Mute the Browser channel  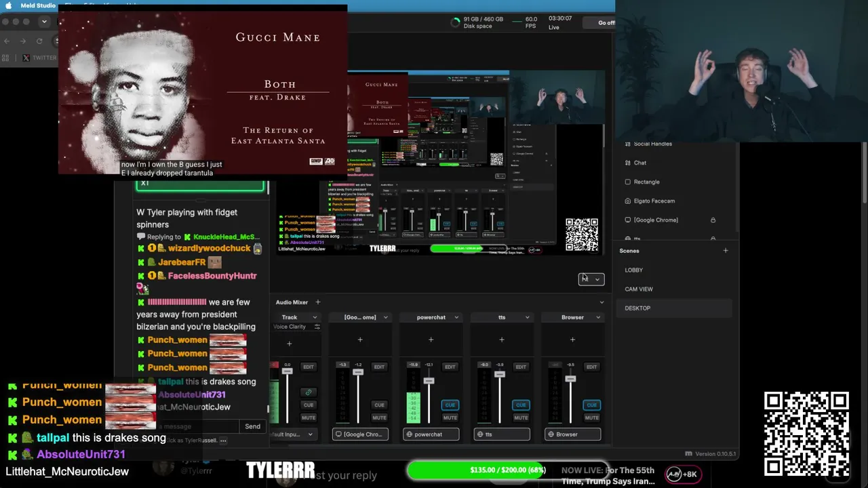(x=591, y=418)
